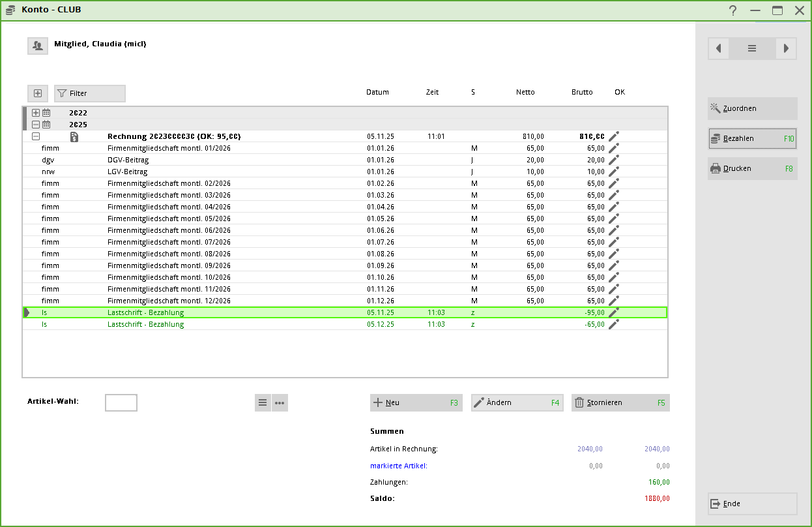The height and width of the screenshot is (527, 812).
Task: Open the Filter button
Action: pyautogui.click(x=90, y=93)
